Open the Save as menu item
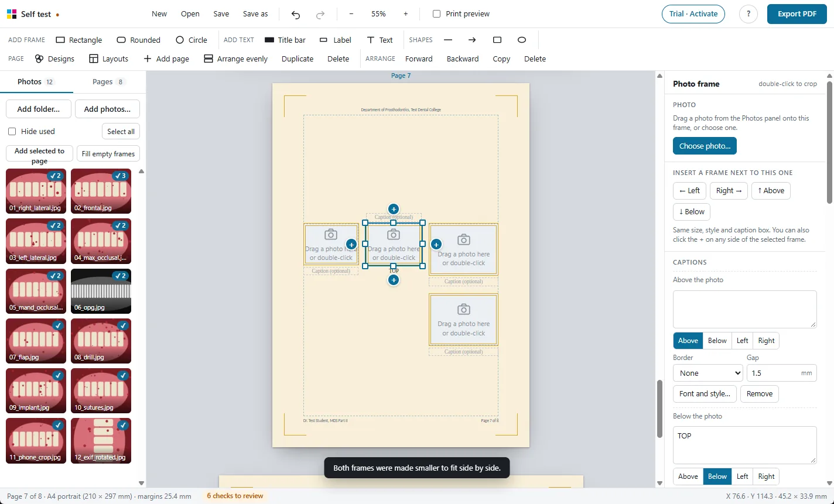The width and height of the screenshot is (834, 504). [255, 13]
